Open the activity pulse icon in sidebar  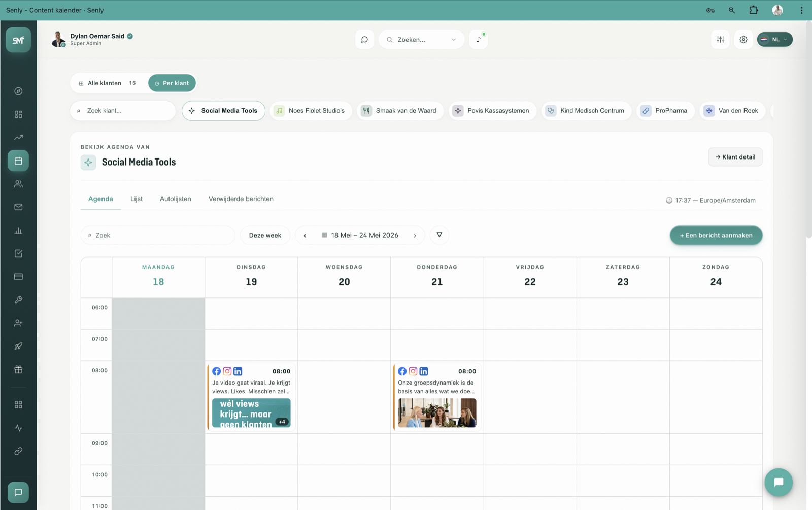point(18,428)
